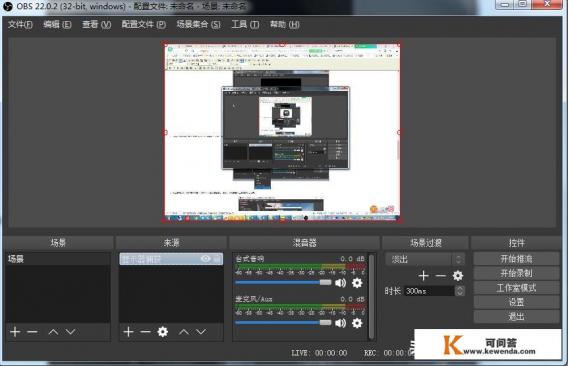Move scene up with up arrow
The width and height of the screenshot is (568, 366).
[x=53, y=332]
